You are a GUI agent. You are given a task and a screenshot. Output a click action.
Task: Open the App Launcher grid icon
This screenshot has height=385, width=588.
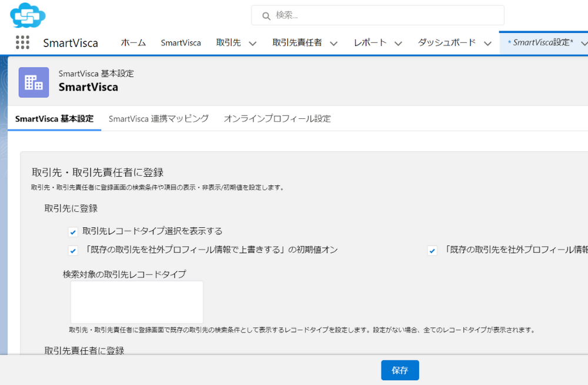click(x=22, y=42)
